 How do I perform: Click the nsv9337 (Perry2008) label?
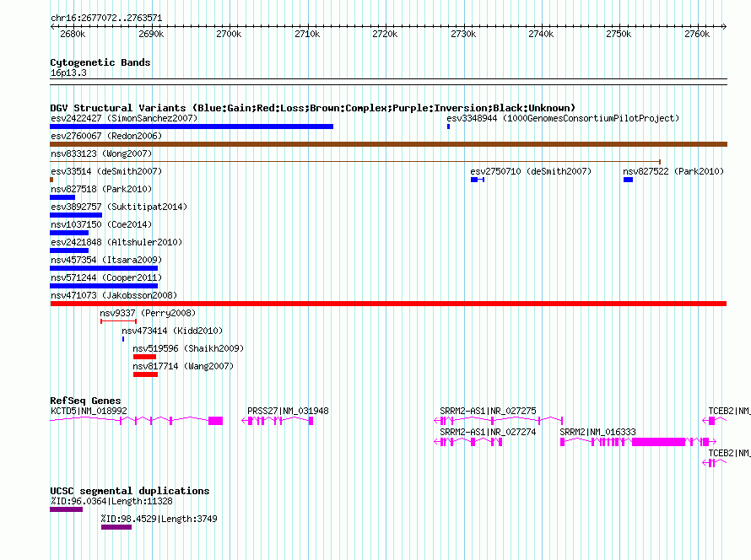[148, 313]
